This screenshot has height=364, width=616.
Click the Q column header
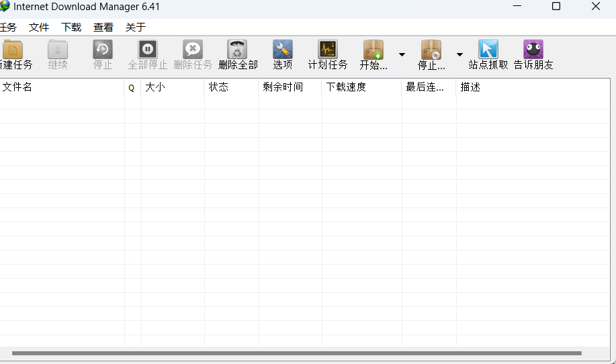click(x=132, y=87)
